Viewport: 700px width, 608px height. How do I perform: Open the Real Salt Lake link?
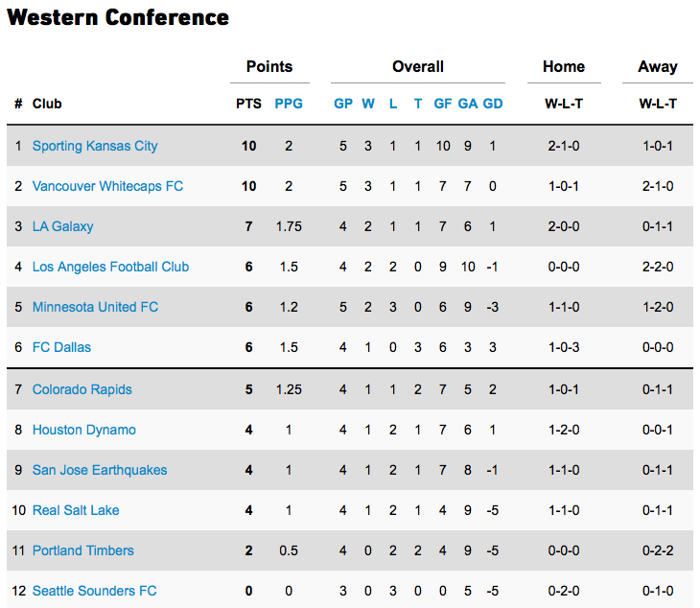[76, 510]
